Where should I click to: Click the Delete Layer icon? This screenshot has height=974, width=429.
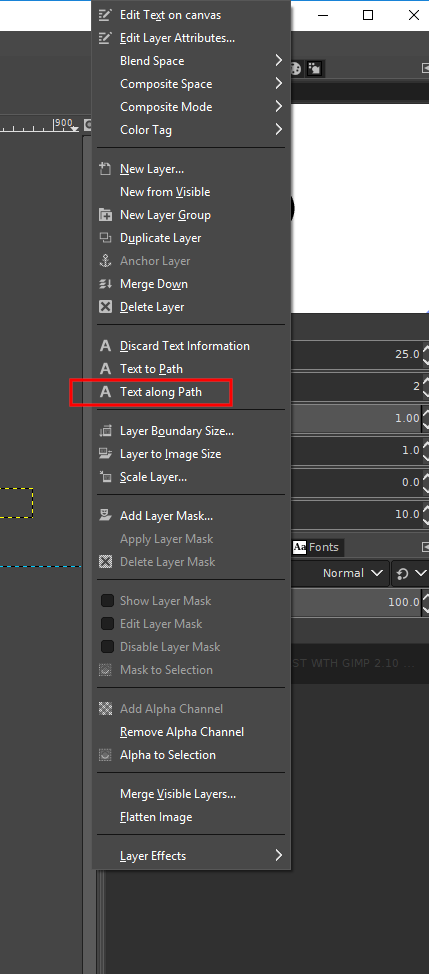tap(106, 307)
